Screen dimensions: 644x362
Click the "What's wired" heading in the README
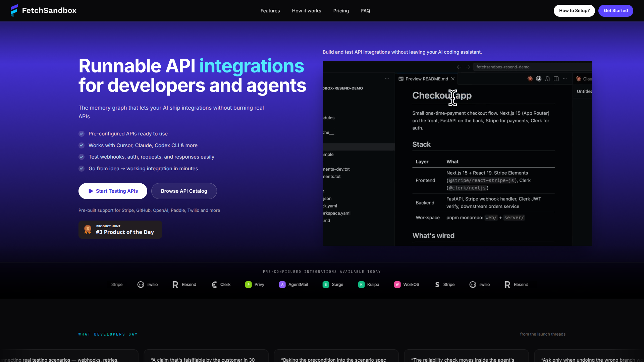[433, 236]
